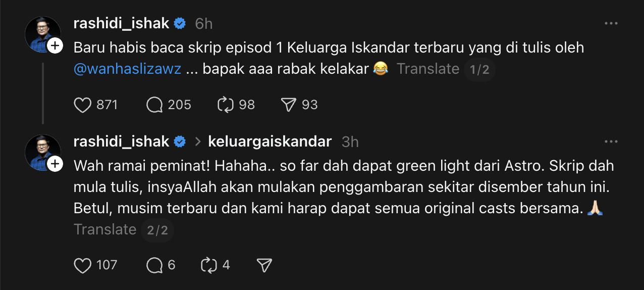This screenshot has width=644, height=290.
Task: Translate the second post about Astro
Action: tap(105, 229)
